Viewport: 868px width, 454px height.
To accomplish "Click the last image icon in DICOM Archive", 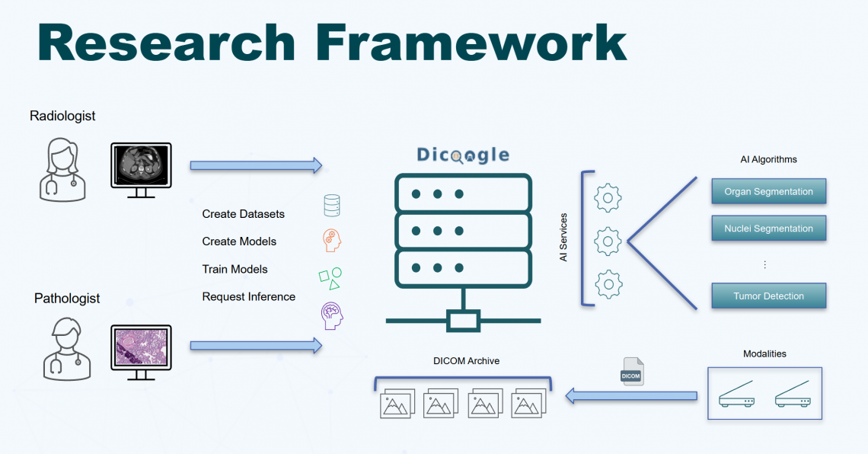I will pyautogui.click(x=528, y=404).
